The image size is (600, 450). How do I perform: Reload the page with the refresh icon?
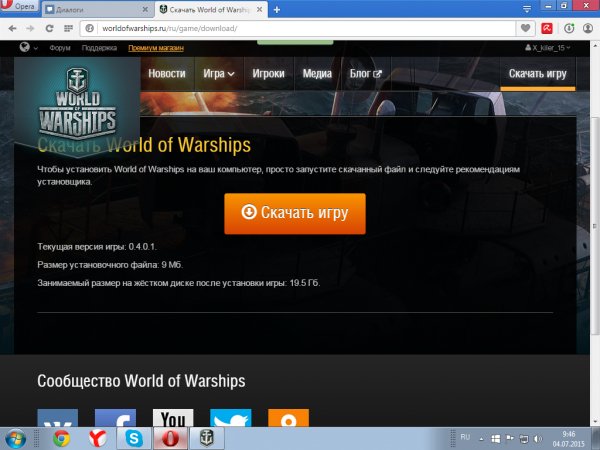[49, 28]
